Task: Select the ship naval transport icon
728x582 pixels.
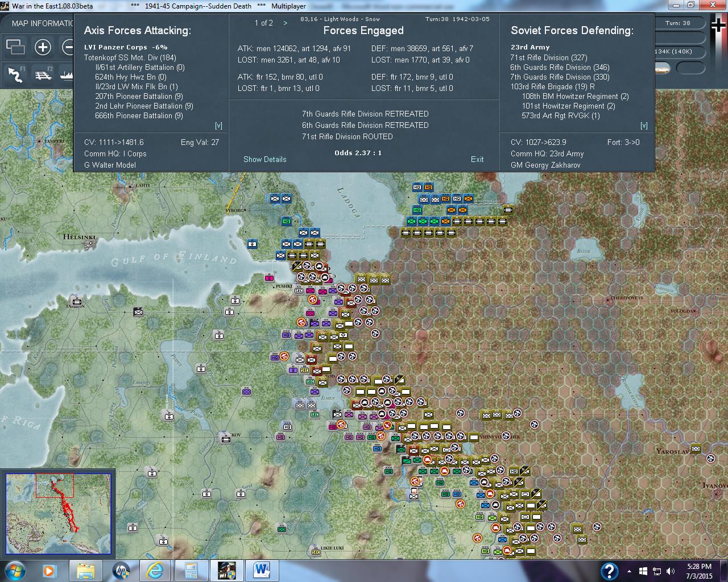Action: (x=66, y=74)
